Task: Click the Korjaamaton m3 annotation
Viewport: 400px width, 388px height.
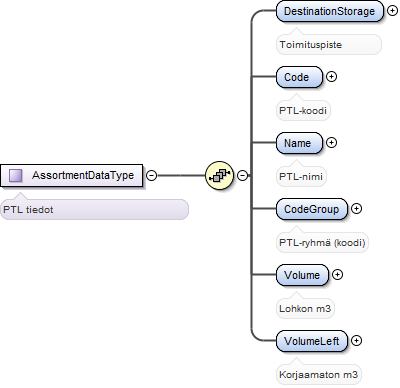Action: (319, 374)
